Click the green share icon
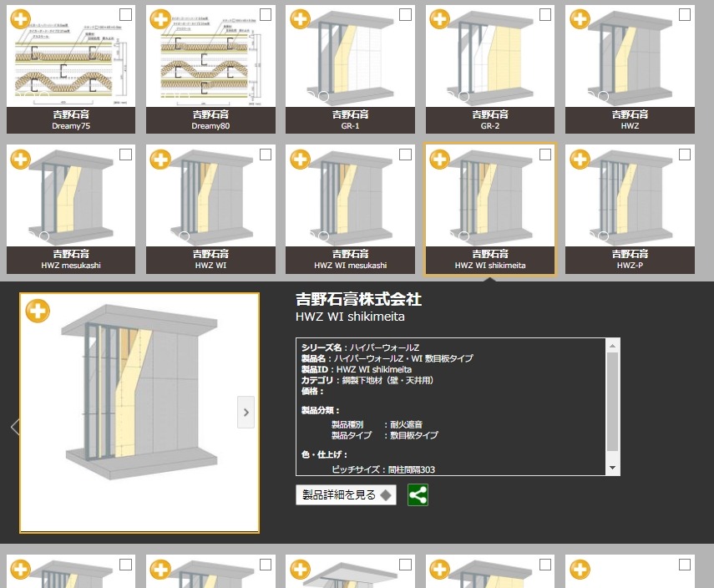This screenshot has height=588, width=714. (418, 495)
